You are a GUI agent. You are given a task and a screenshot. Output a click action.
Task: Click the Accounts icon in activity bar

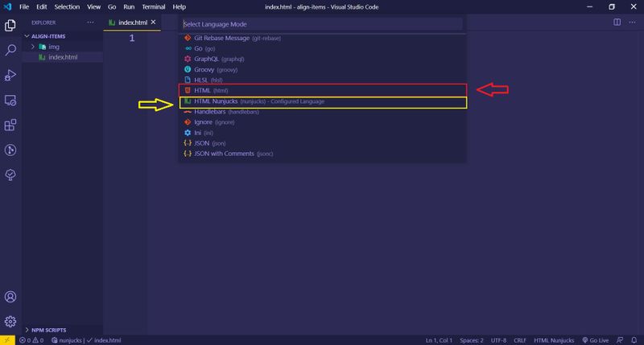(x=11, y=298)
